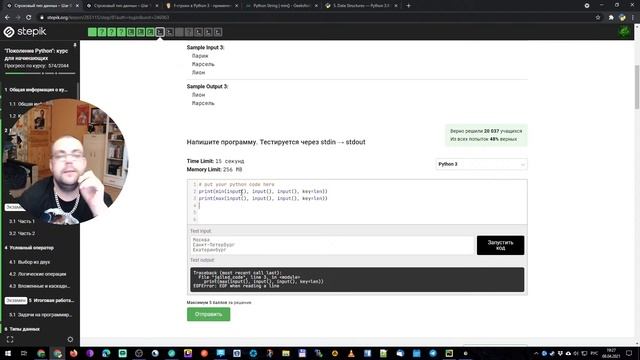640x360 pixels.
Task: Toggle fullscreen icon at sidebar bottom
Action: pos(10,339)
